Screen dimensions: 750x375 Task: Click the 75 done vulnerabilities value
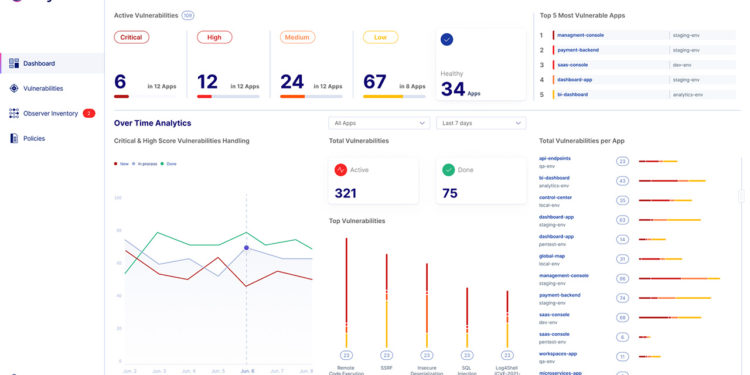click(x=450, y=193)
